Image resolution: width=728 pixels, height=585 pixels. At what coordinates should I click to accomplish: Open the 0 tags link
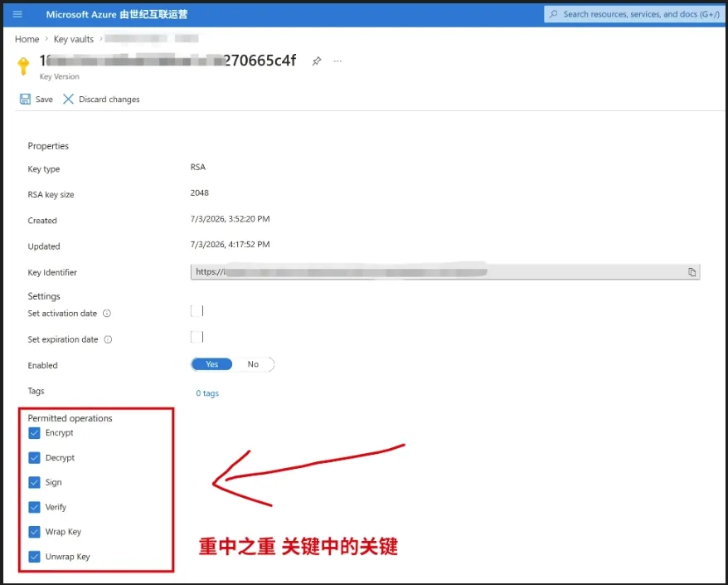[x=207, y=393]
